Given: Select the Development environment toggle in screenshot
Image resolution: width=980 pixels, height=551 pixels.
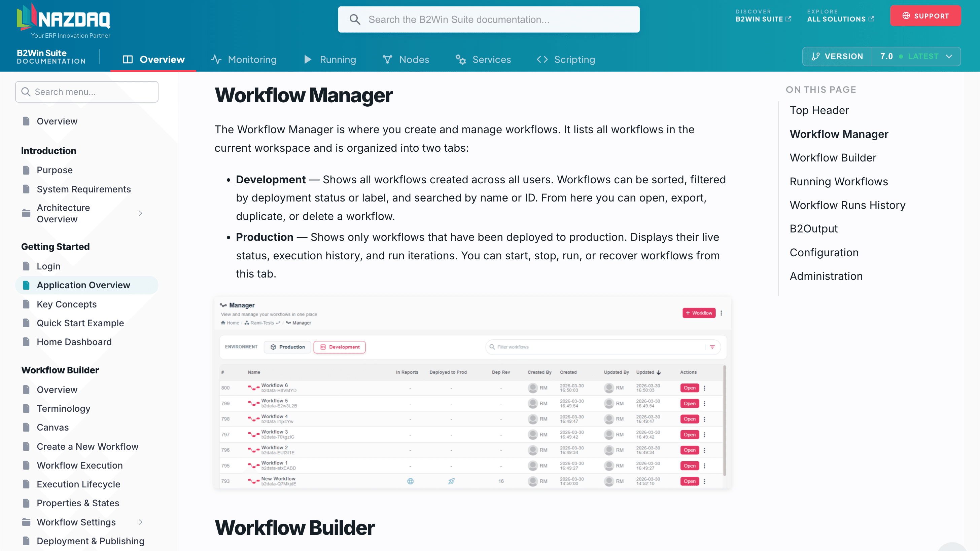Looking at the screenshot, I should [x=340, y=347].
